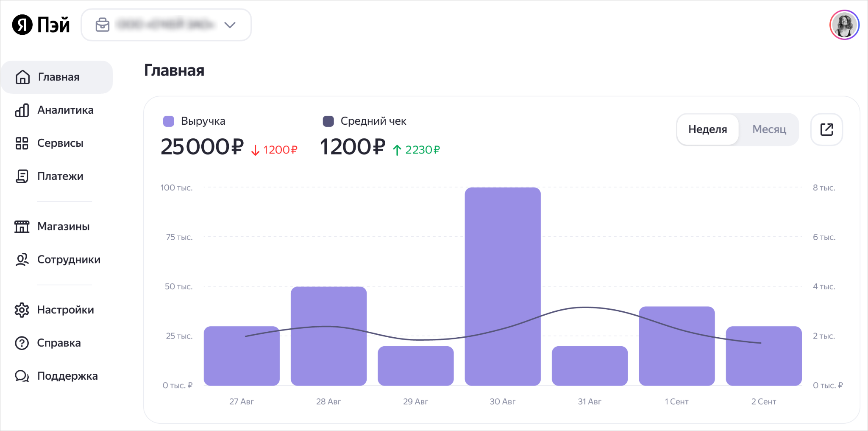Open the Магазины storefront icon
The height and width of the screenshot is (431, 868).
pos(22,227)
